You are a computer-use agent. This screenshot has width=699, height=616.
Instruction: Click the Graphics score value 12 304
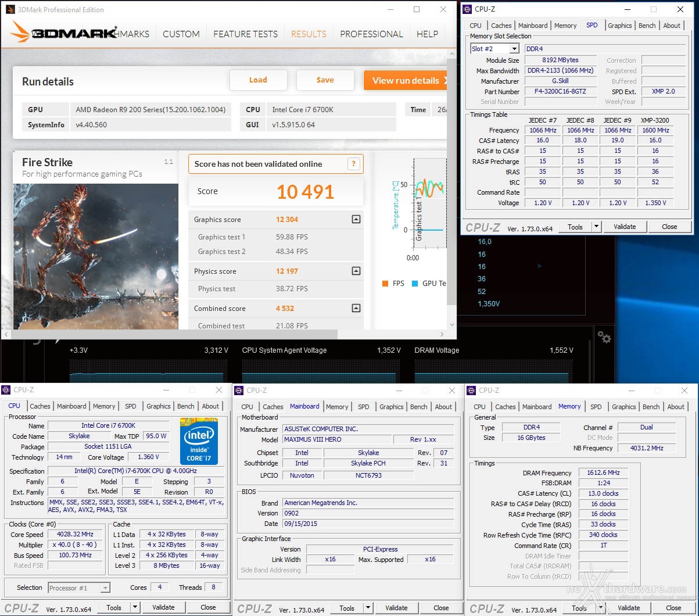coord(287,220)
